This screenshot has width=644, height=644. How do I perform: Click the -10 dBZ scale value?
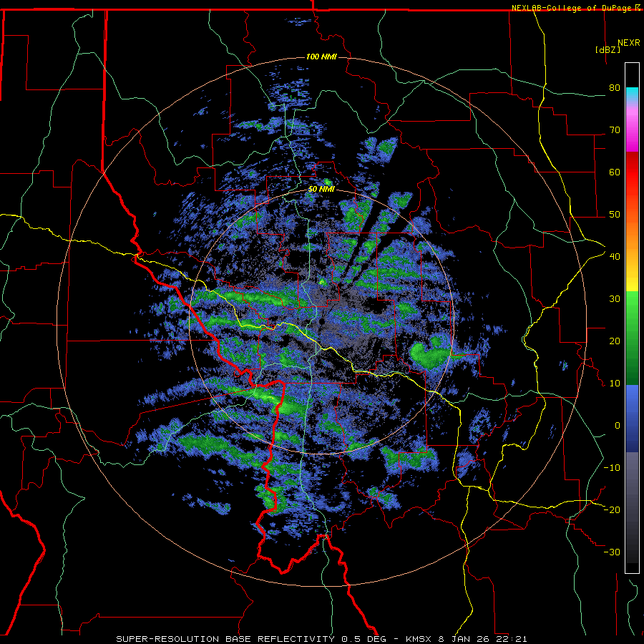612,468
